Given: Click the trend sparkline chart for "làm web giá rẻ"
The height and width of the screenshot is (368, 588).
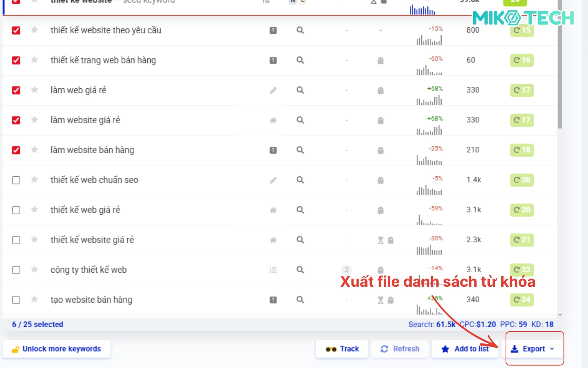Looking at the screenshot, I should click(429, 100).
